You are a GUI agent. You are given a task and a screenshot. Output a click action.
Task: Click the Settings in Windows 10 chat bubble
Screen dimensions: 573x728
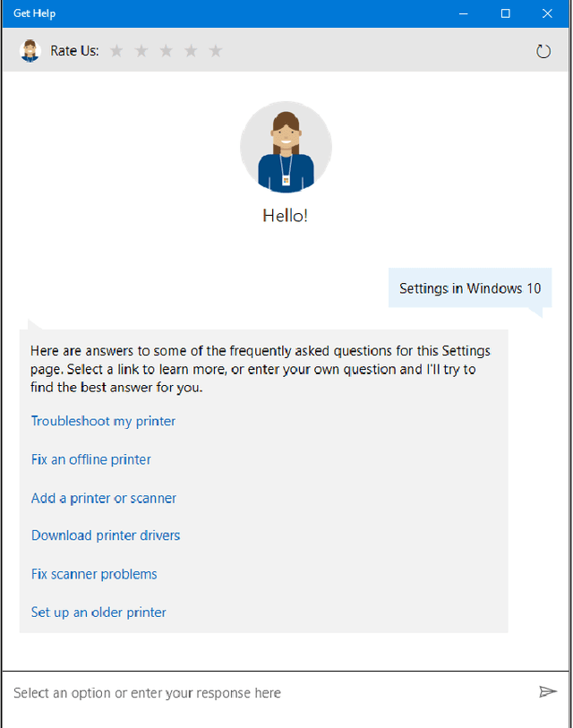[x=469, y=287]
